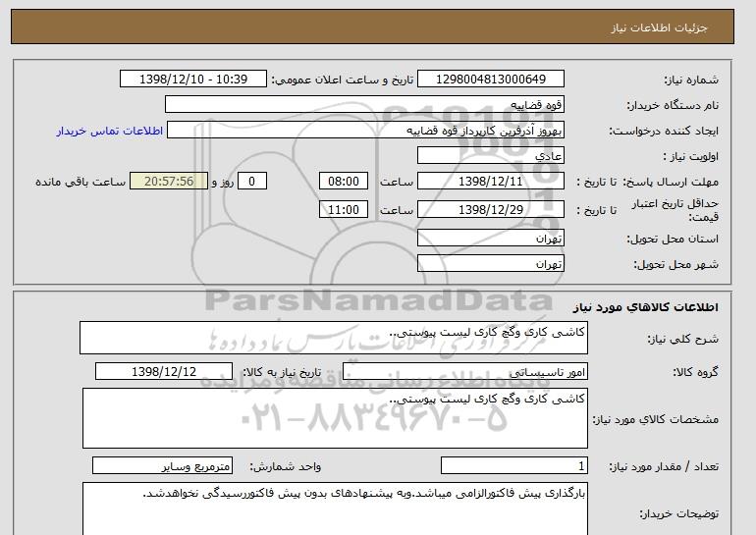This screenshot has height=535, width=756.
Task: Select the public announcement date field 1398/12/10 - 10:39
Action: (x=193, y=80)
